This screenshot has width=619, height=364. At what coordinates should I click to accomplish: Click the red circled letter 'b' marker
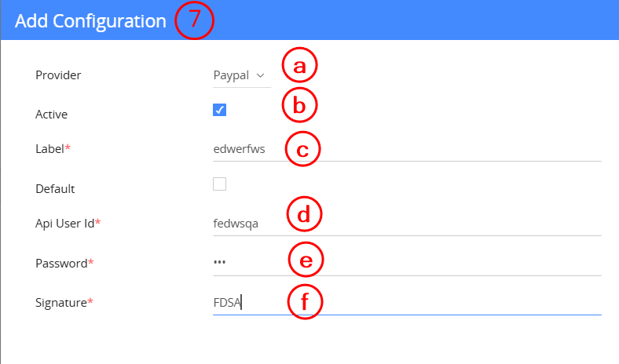pos(299,106)
